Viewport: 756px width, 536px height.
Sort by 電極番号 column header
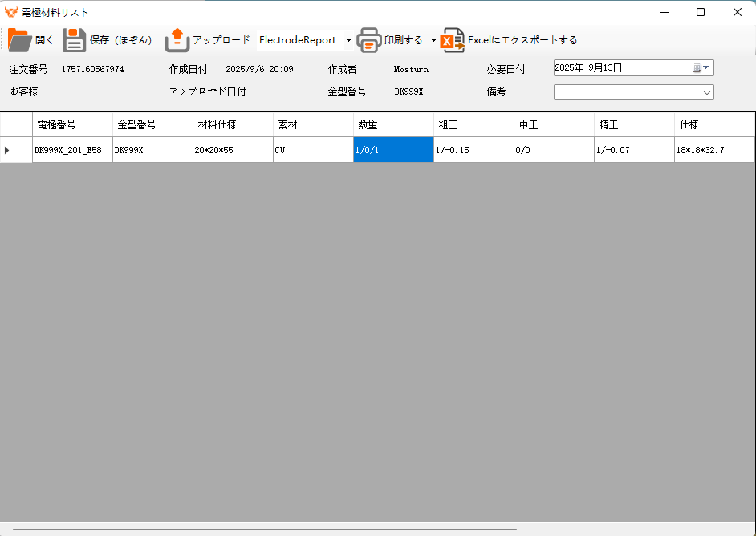72,125
